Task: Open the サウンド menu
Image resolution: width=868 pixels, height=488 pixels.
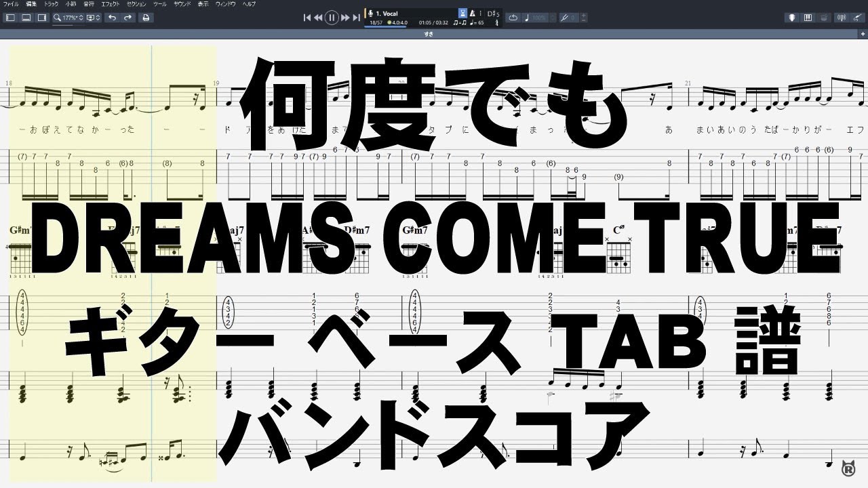Action: pyautogui.click(x=182, y=4)
